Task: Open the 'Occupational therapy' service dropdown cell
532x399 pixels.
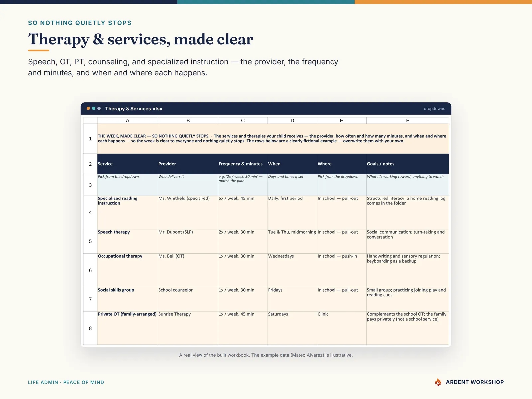Action: [127, 270]
